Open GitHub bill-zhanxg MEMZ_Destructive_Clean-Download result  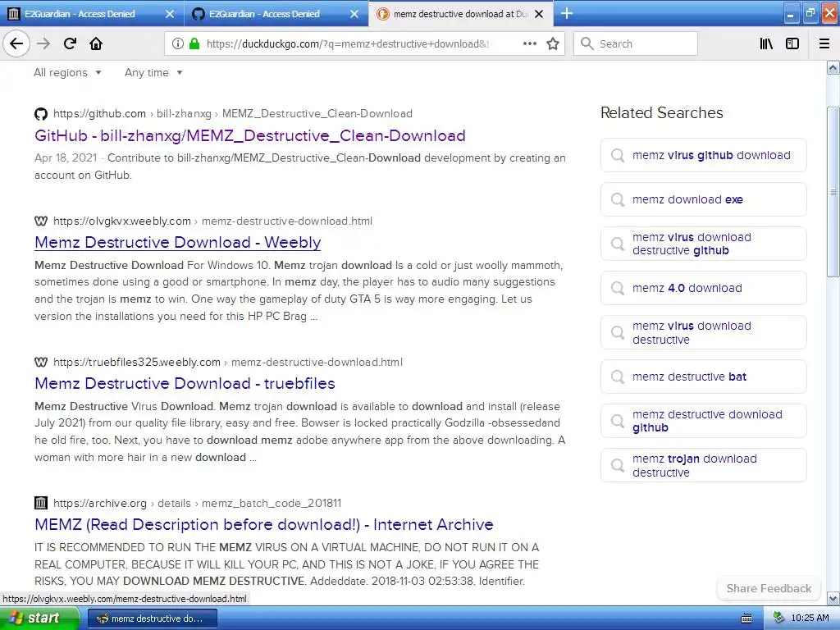point(249,135)
